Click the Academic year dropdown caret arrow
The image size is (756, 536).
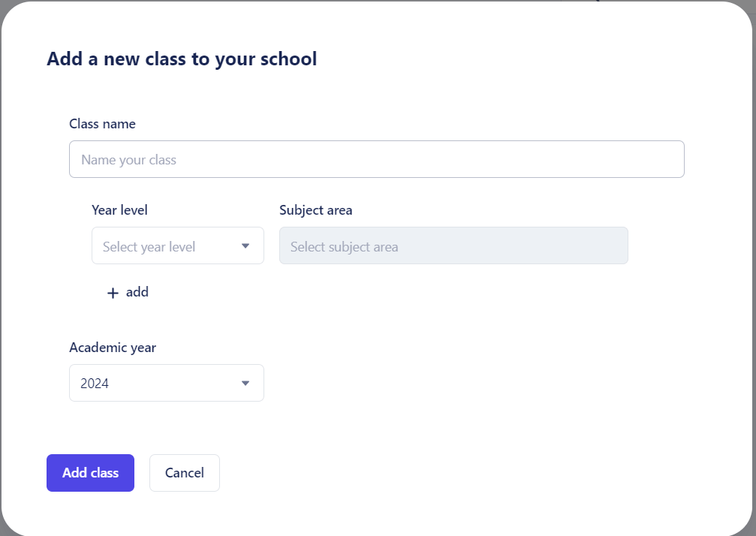click(x=245, y=383)
